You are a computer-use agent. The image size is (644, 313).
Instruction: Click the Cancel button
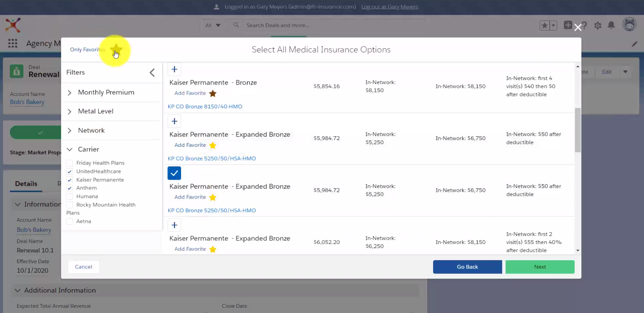pos(84,267)
